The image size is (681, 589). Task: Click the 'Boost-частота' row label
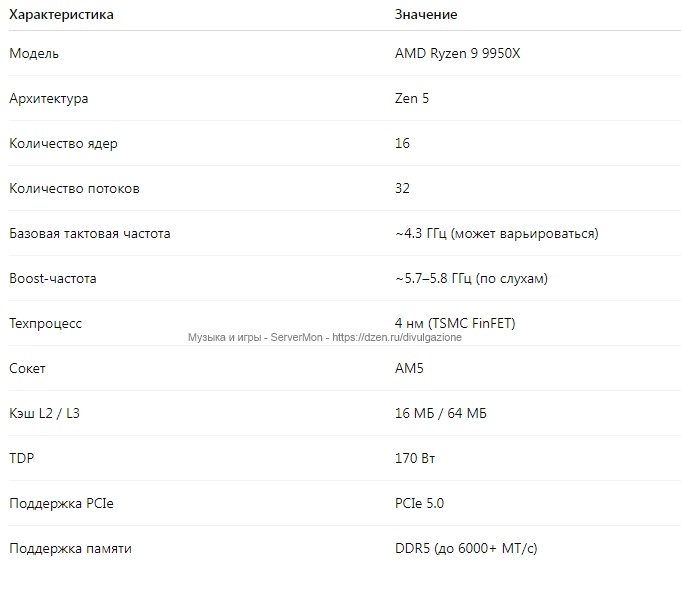(53, 279)
